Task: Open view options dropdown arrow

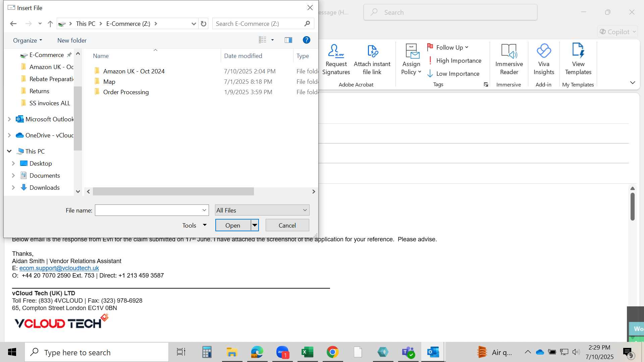Action: point(272,40)
